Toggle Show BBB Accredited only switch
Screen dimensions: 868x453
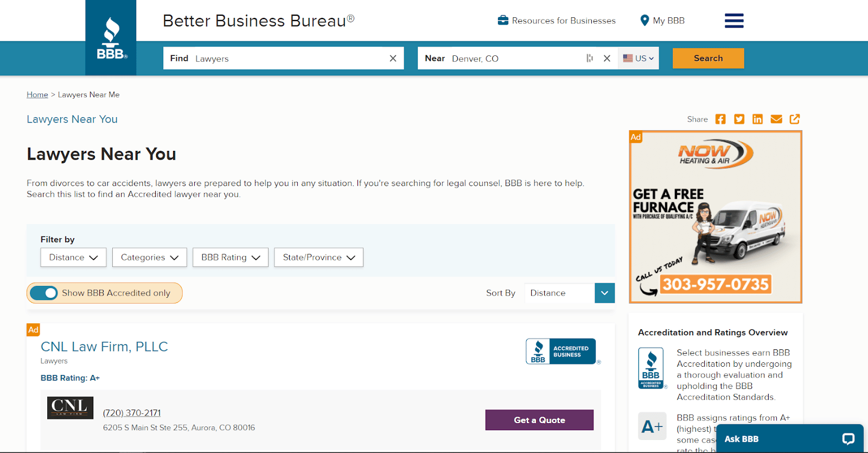(x=44, y=293)
